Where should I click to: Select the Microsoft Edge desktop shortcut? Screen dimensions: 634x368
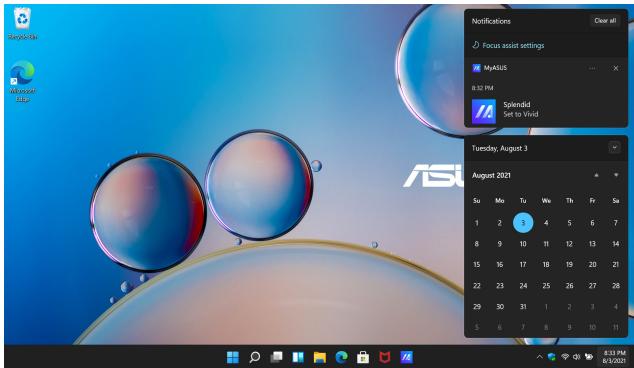pyautogui.click(x=22, y=81)
